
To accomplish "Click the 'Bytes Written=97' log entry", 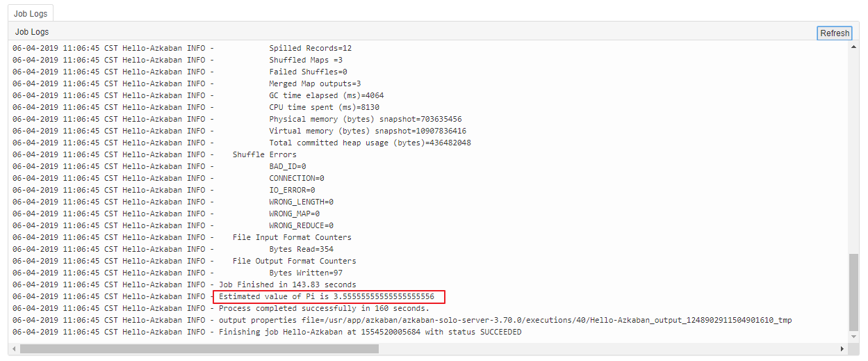I will [x=306, y=273].
